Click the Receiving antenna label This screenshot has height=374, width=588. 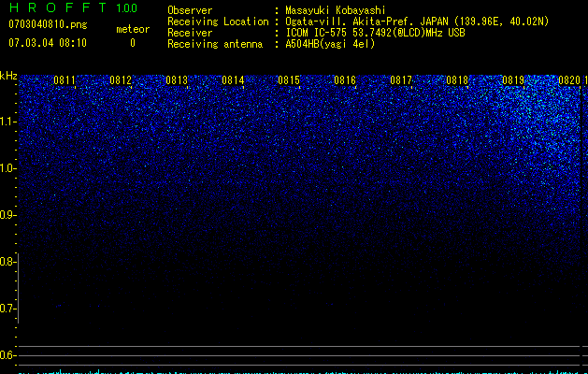[x=215, y=44]
